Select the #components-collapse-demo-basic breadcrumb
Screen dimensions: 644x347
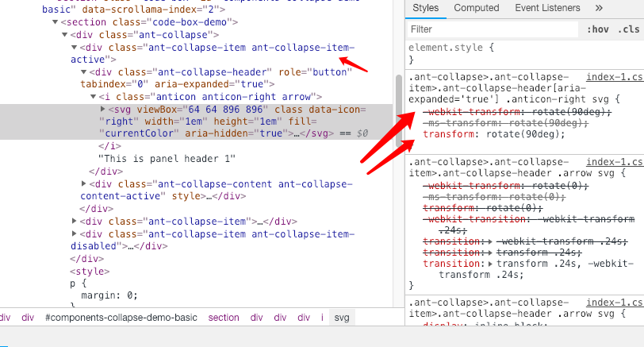[x=121, y=318]
